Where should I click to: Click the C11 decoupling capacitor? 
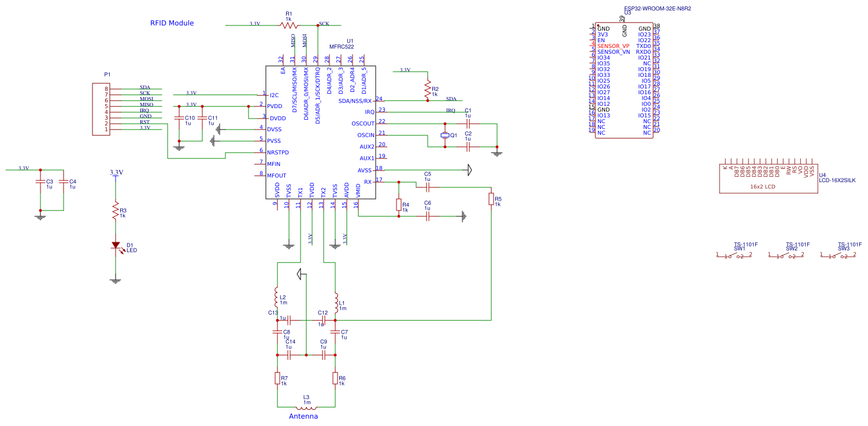tap(202, 117)
